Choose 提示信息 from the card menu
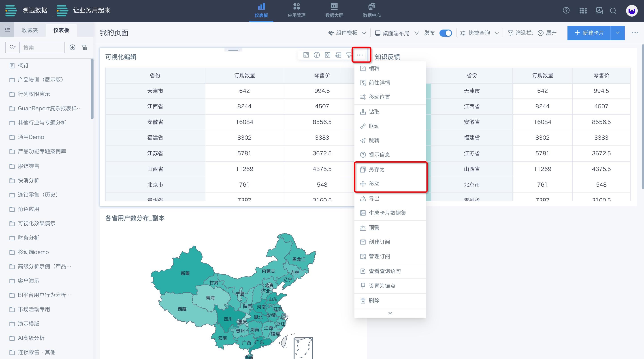The image size is (644, 359). 390,154
